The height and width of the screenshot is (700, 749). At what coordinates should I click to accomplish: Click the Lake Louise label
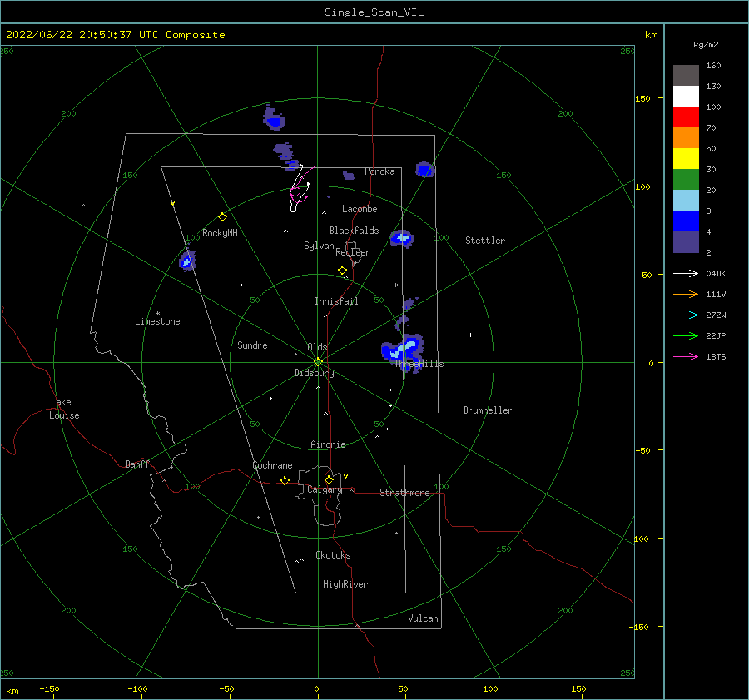[64, 409]
